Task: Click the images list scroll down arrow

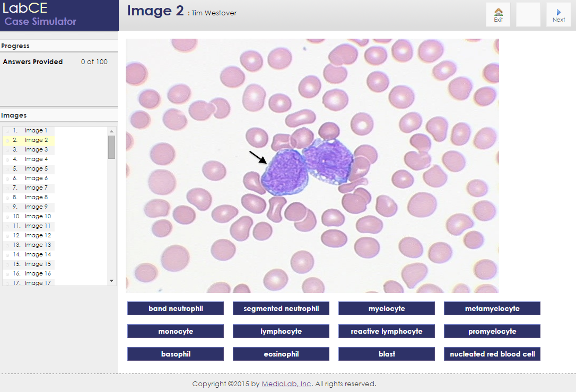Action: [112, 281]
